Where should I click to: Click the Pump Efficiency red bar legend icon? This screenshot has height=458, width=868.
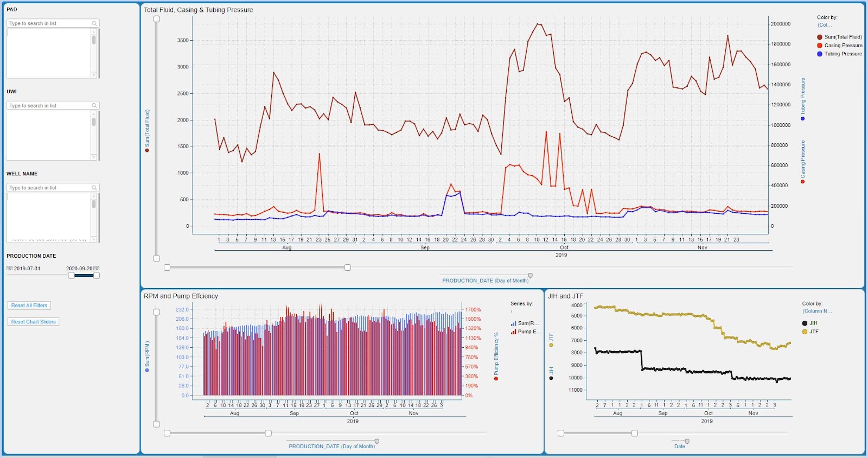(x=513, y=332)
